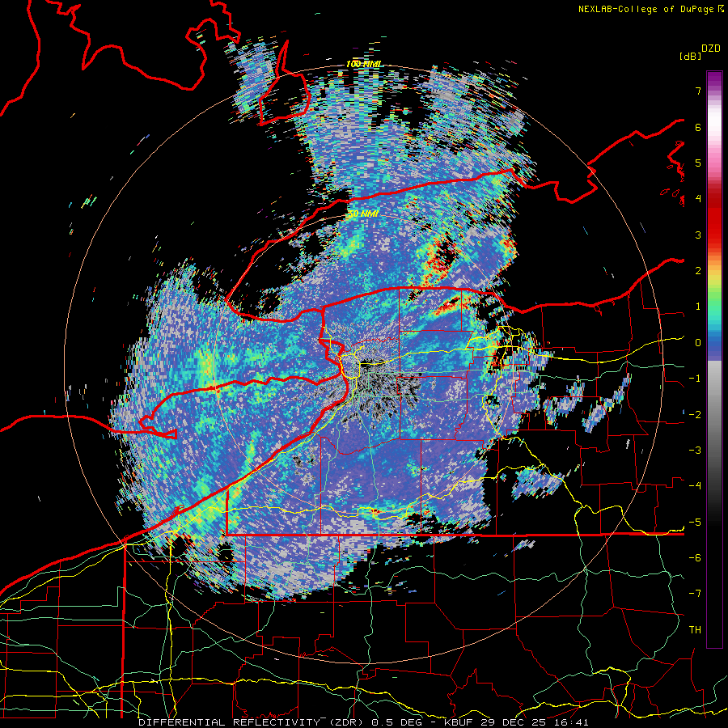Click the 5 value on the color scale
Viewport: 728px width, 728px height.
[698, 163]
